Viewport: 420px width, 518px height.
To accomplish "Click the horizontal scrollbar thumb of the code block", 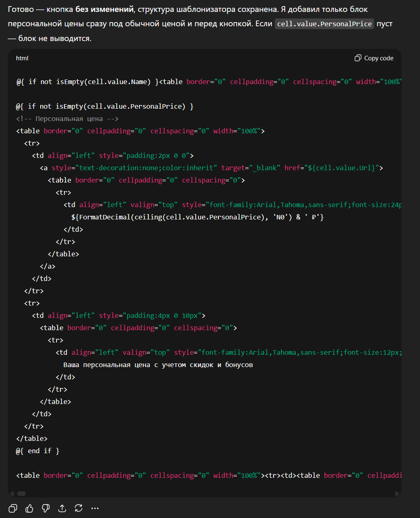I will (x=21, y=494).
